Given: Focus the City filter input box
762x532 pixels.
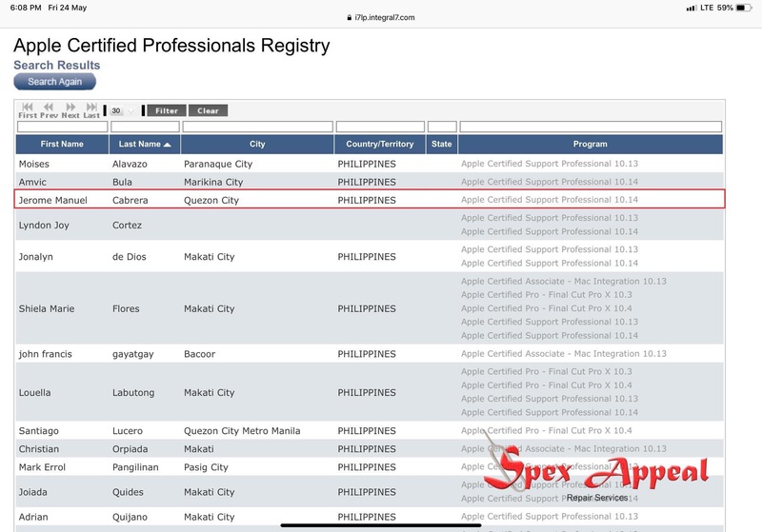Looking at the screenshot, I should 256,127.
